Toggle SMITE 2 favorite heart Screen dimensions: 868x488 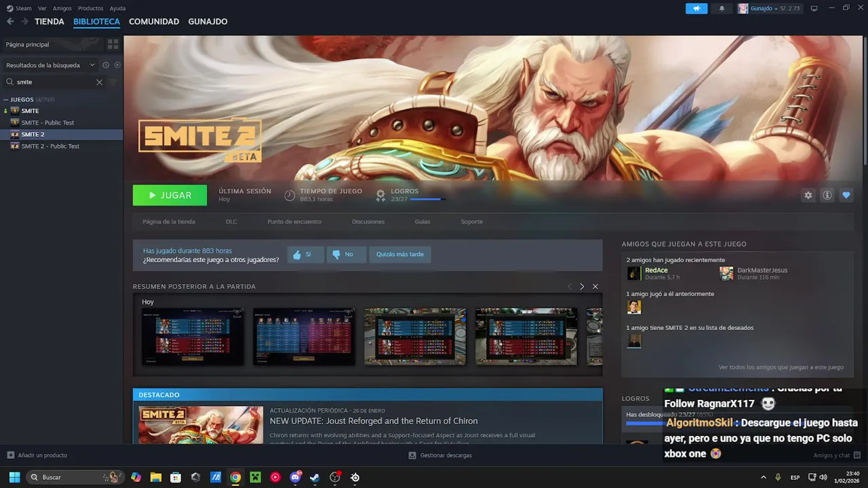846,195
